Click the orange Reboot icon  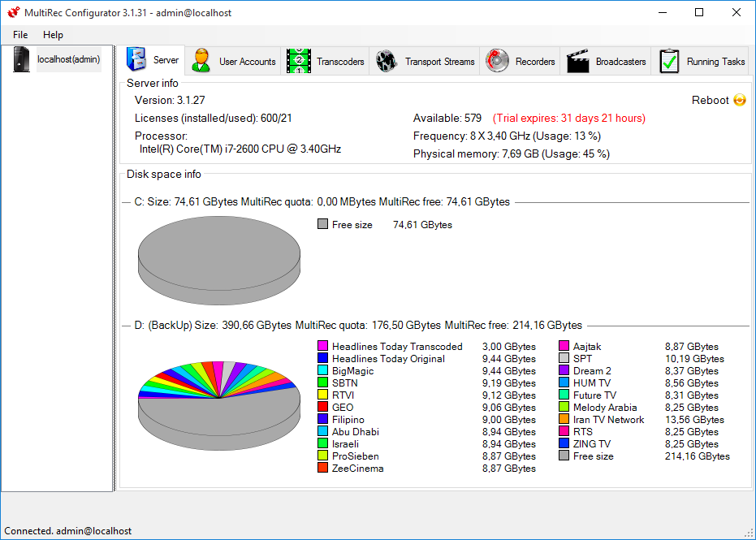click(740, 100)
